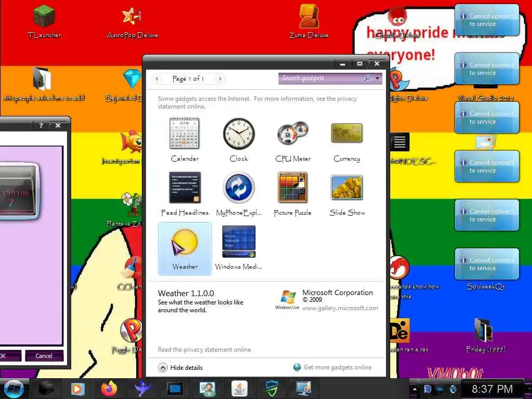Select the Slide Show gadget
The width and height of the screenshot is (532, 399).
point(347,194)
